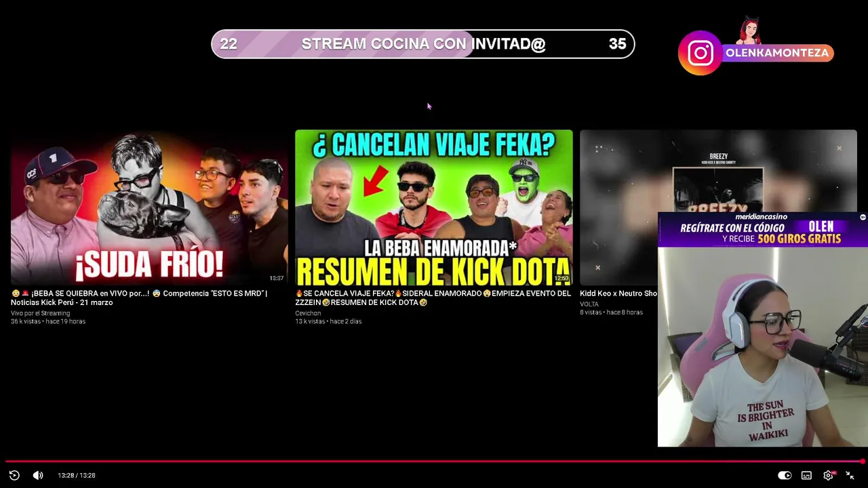
Task: Open the settings gear menu
Action: (x=828, y=475)
